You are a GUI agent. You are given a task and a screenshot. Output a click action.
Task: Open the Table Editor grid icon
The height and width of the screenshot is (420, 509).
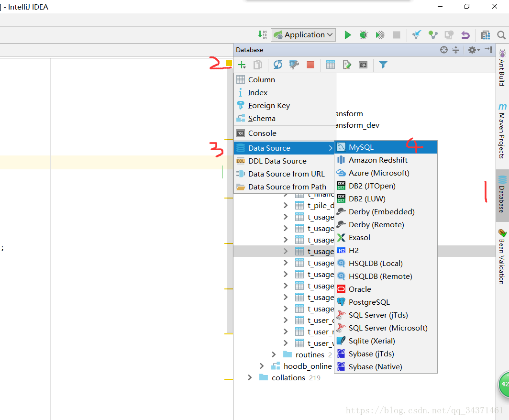(331, 65)
